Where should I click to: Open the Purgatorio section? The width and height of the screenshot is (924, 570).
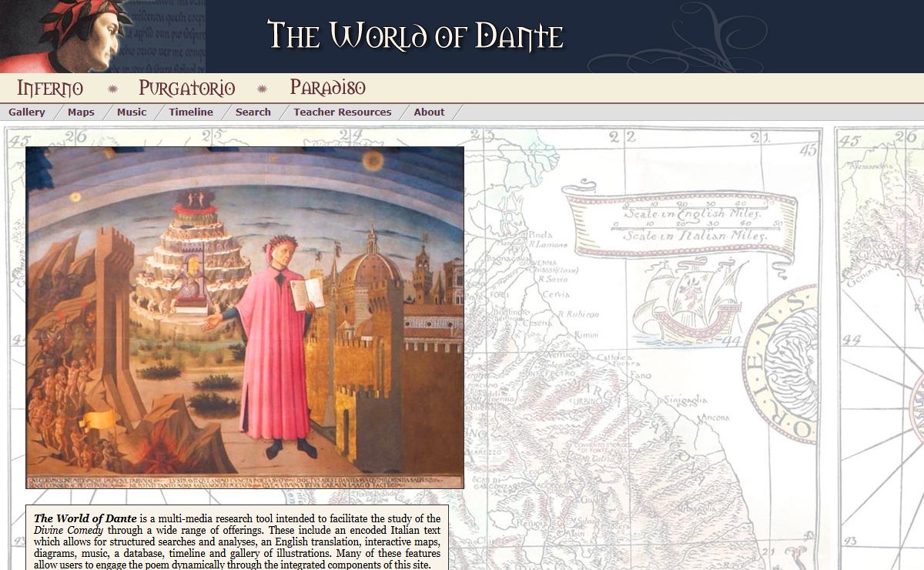coord(186,88)
